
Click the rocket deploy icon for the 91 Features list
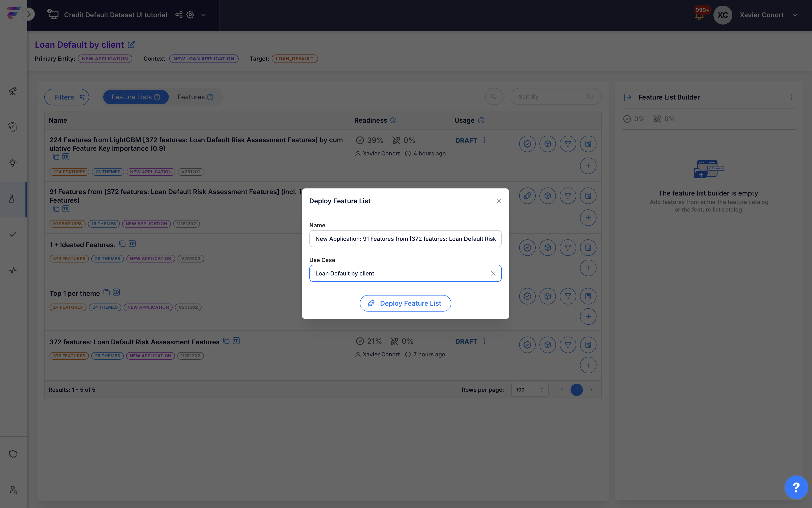click(x=527, y=196)
